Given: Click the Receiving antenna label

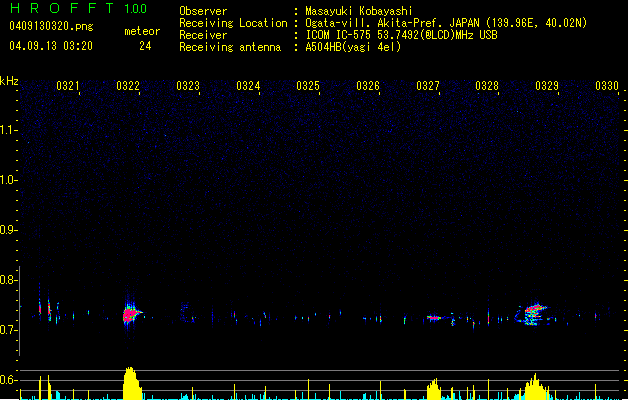Looking at the screenshot, I should [230, 47].
